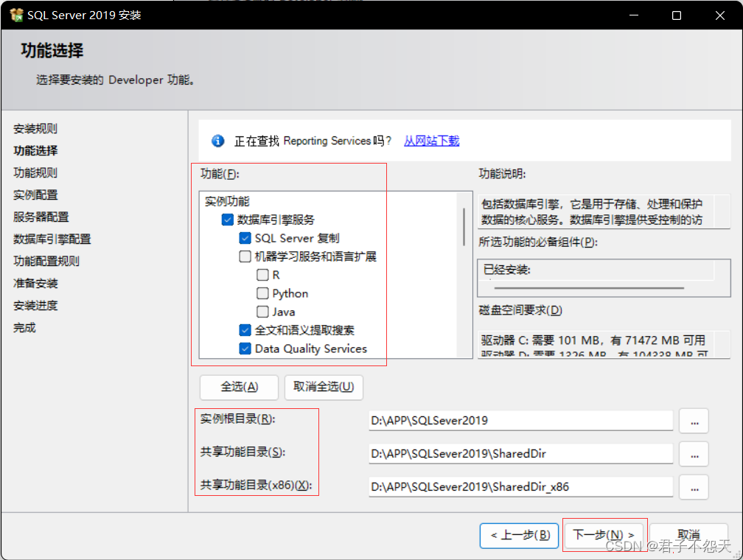Maximize the SQL Server 2019 setup window

[x=677, y=15]
